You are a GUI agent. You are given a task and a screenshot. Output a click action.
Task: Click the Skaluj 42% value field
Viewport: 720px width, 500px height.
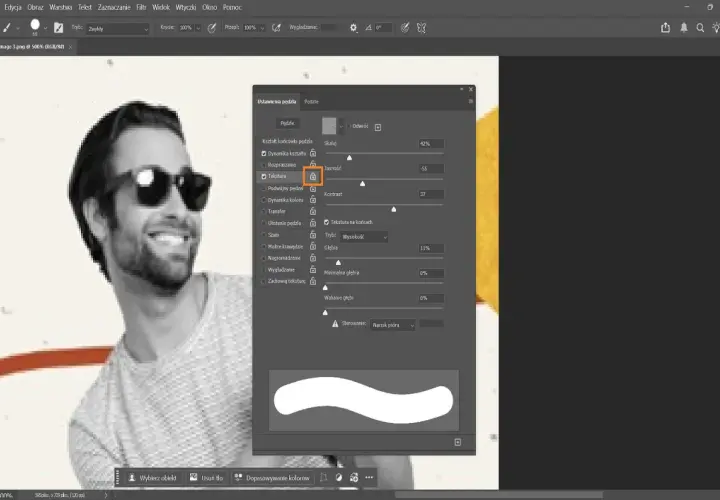pyautogui.click(x=431, y=144)
